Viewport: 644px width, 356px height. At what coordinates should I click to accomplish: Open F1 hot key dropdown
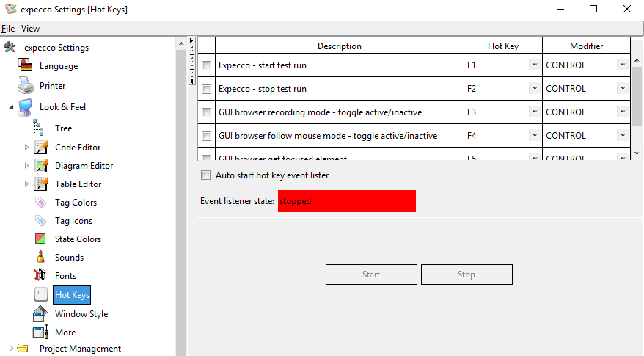point(533,65)
